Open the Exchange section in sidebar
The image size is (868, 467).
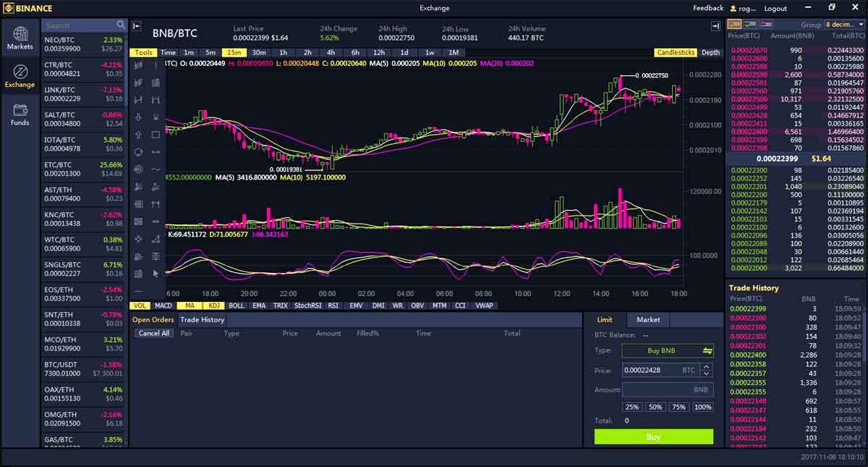pos(20,76)
